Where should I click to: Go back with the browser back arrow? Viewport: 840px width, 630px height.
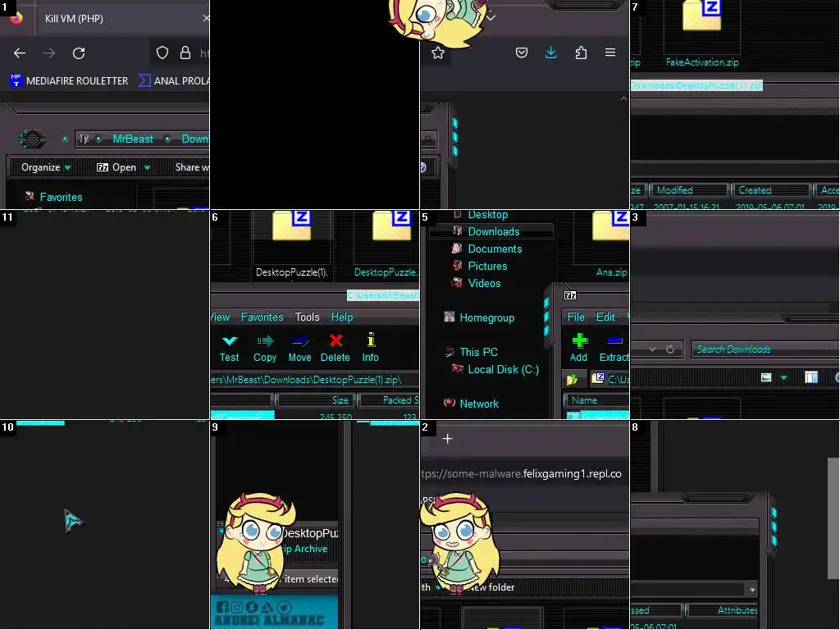(20, 53)
